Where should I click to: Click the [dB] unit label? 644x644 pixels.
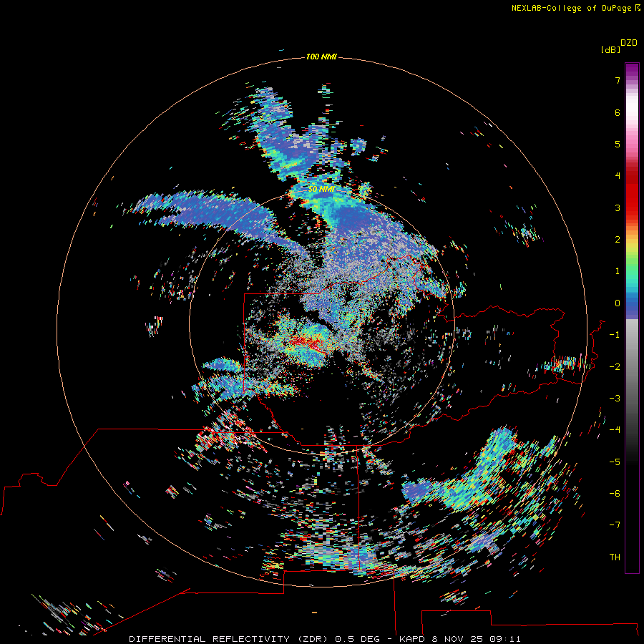611,49
